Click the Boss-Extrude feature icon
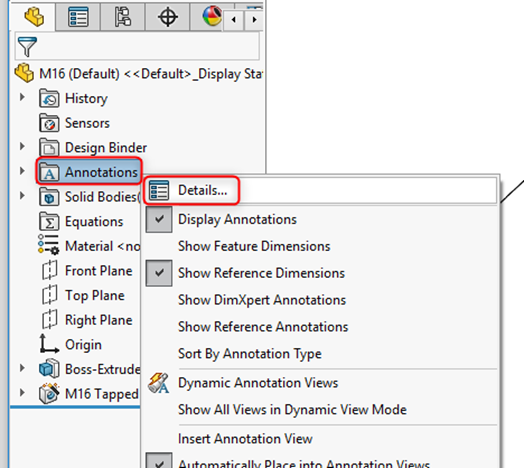Viewport: 524px width, 468px height. 49,369
